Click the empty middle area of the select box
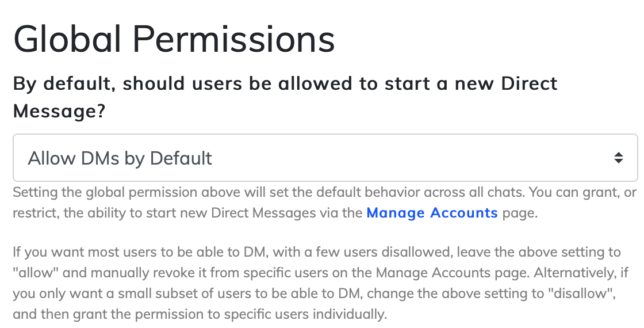Screen dimensions: 644x328 tap(402, 158)
